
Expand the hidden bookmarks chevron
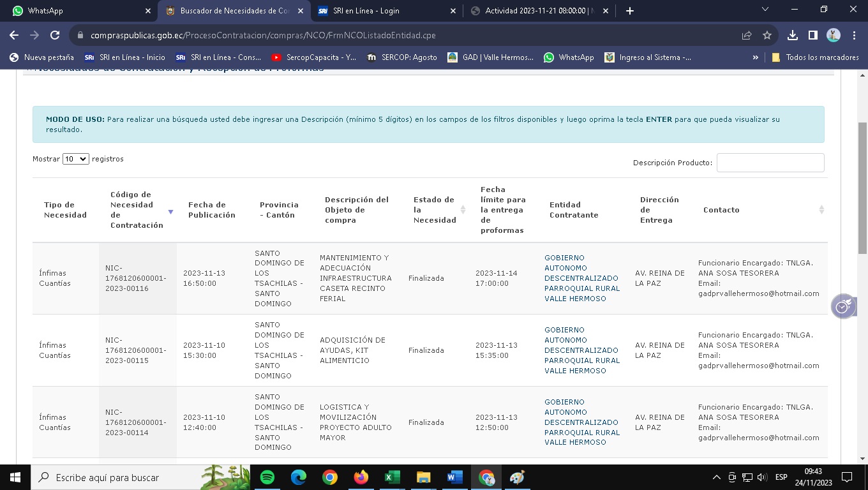[756, 57]
